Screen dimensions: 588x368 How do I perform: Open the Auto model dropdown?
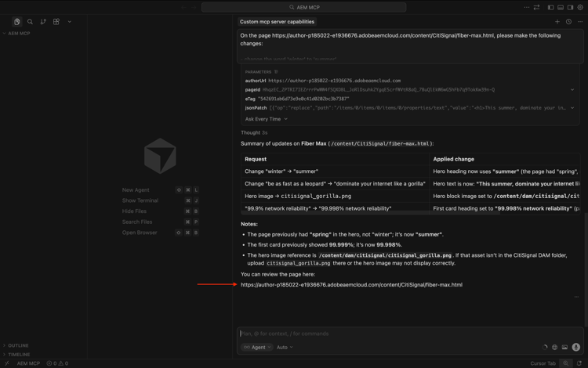285,348
